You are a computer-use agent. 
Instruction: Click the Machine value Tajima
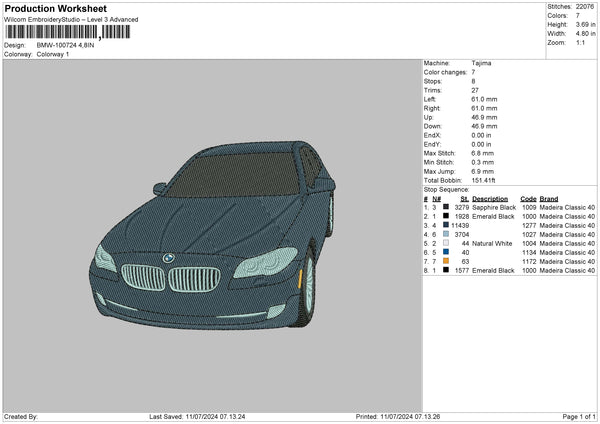(481, 63)
